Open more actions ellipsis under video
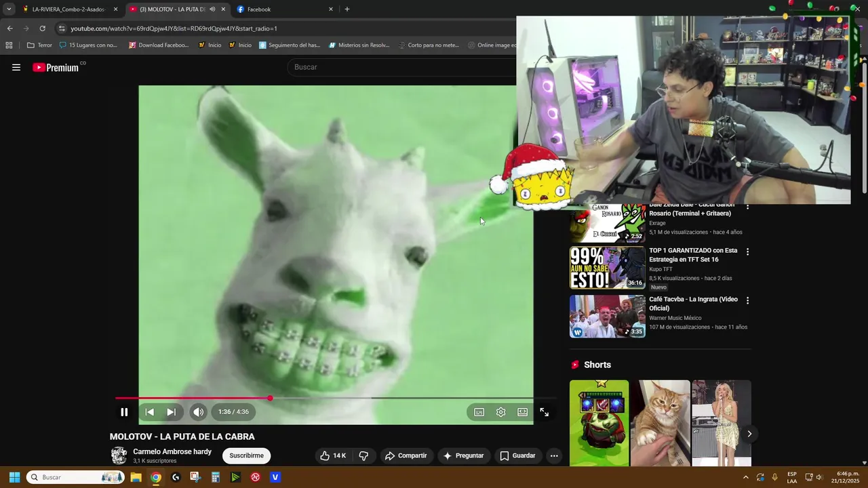 coord(554,456)
